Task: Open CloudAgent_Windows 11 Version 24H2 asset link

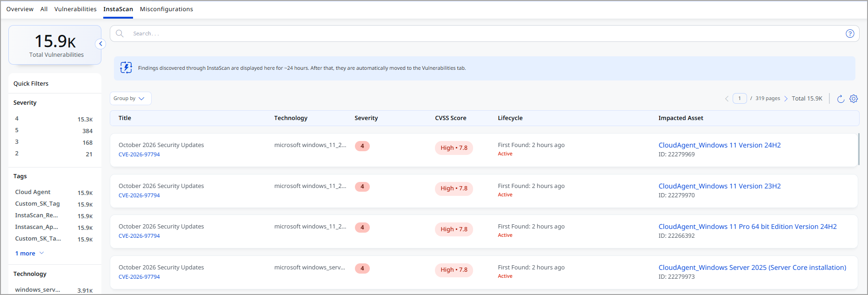Action: tap(720, 145)
